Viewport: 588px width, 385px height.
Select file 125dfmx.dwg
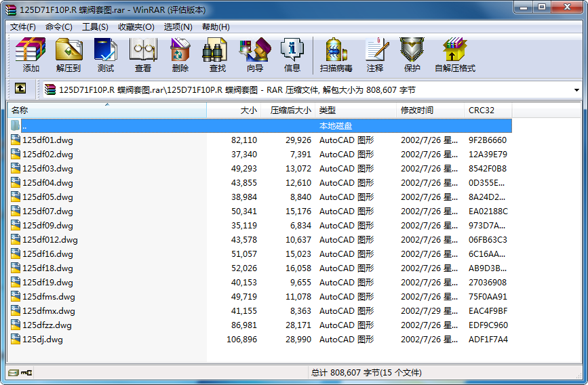49,310
